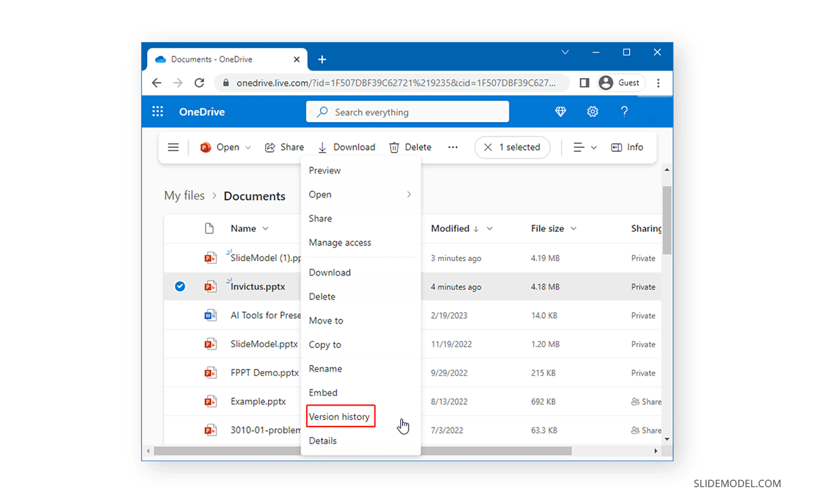Show more toolbar commands via ellipsis
This screenshot has height=504, width=814.
pyautogui.click(x=453, y=147)
